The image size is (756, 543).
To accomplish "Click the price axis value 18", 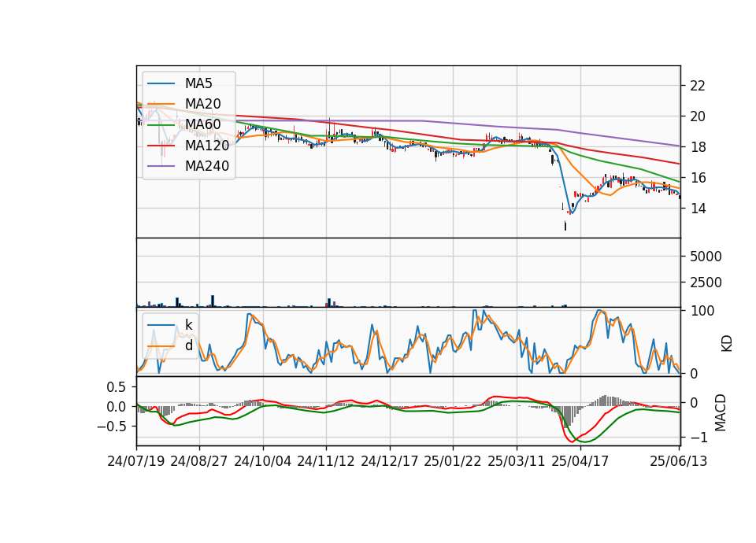I will pyautogui.click(x=698, y=147).
